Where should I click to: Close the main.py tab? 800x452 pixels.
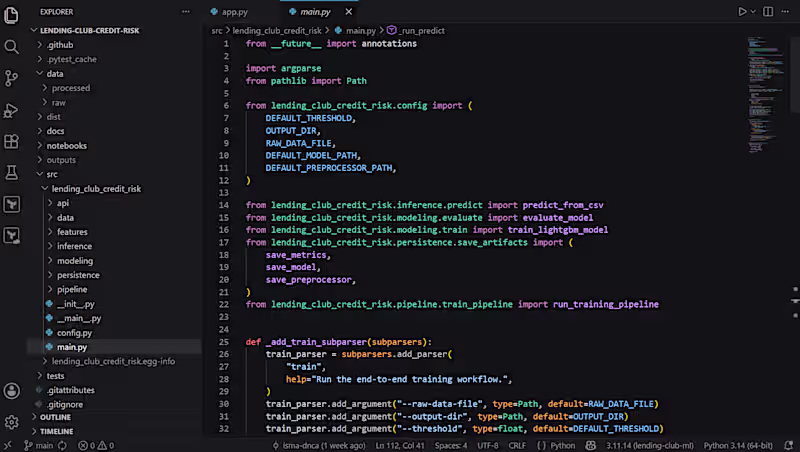coord(348,11)
